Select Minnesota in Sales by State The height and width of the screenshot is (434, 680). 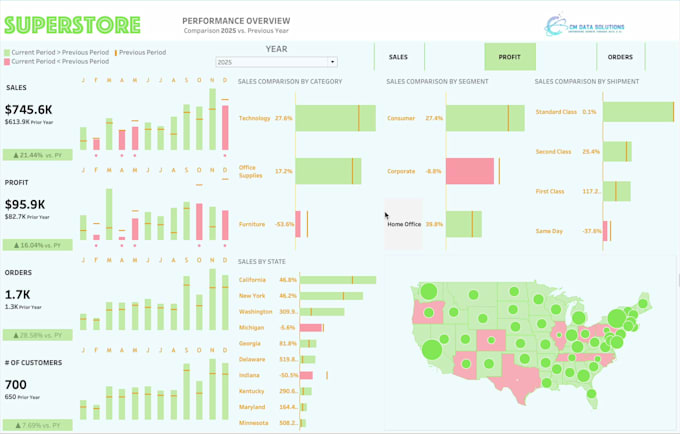253,423
